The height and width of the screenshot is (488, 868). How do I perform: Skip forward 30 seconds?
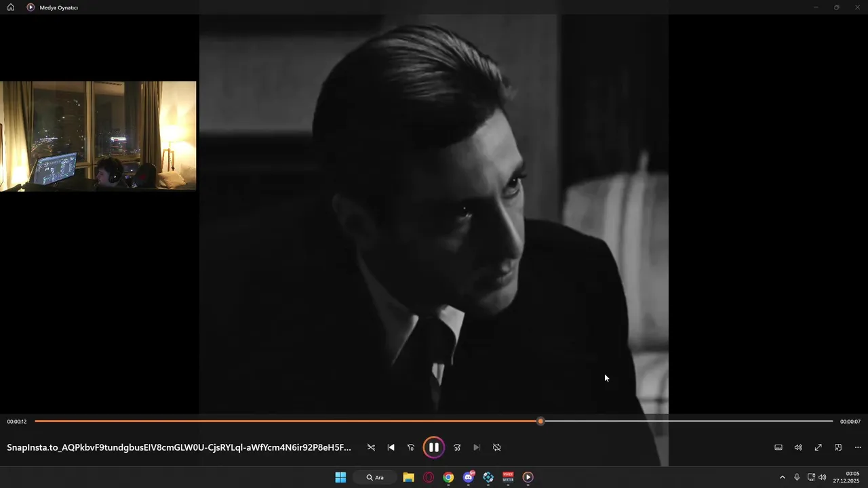coord(457,447)
